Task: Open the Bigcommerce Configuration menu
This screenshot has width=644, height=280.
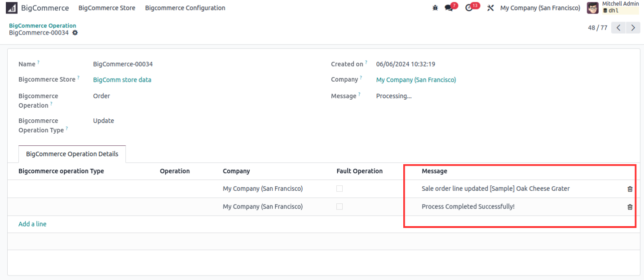Action: coord(185,8)
